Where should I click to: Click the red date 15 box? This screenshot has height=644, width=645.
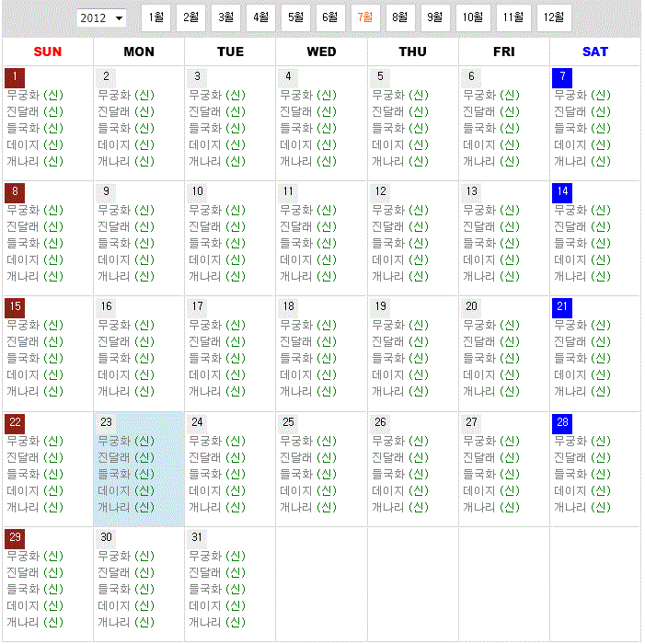point(15,307)
